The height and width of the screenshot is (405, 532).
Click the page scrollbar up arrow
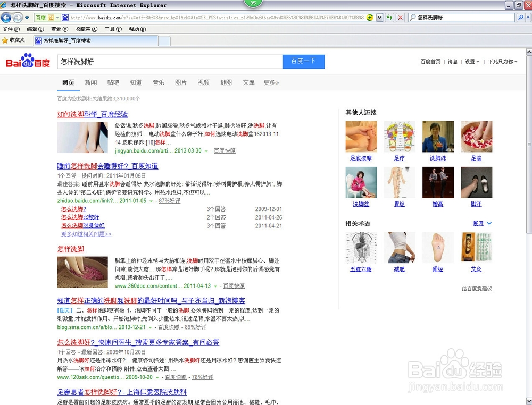[x=529, y=52]
